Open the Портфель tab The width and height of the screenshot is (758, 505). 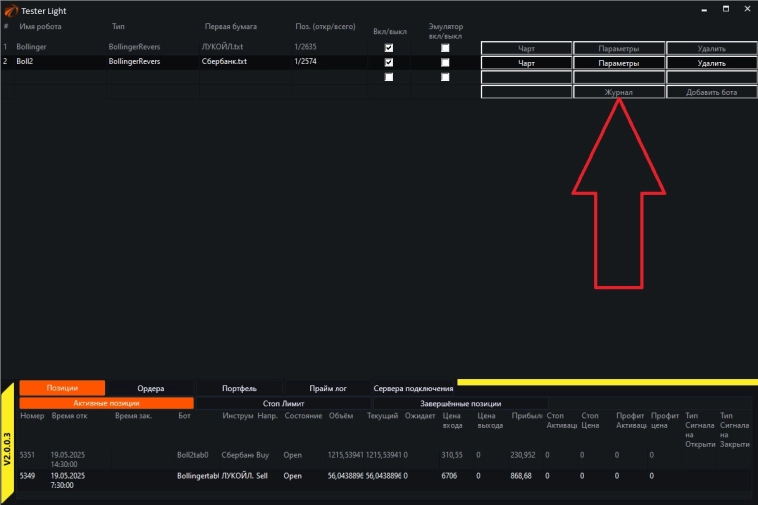tap(239, 388)
